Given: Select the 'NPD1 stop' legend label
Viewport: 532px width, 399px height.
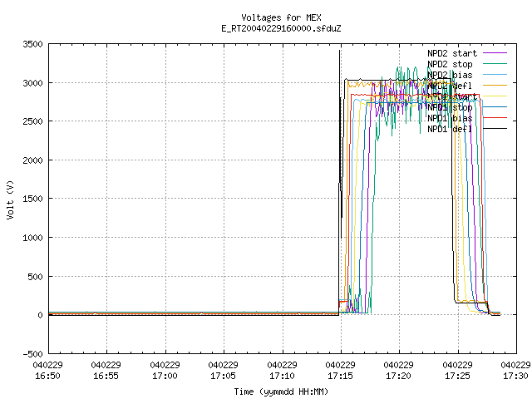Looking at the screenshot, I should click(450, 107).
